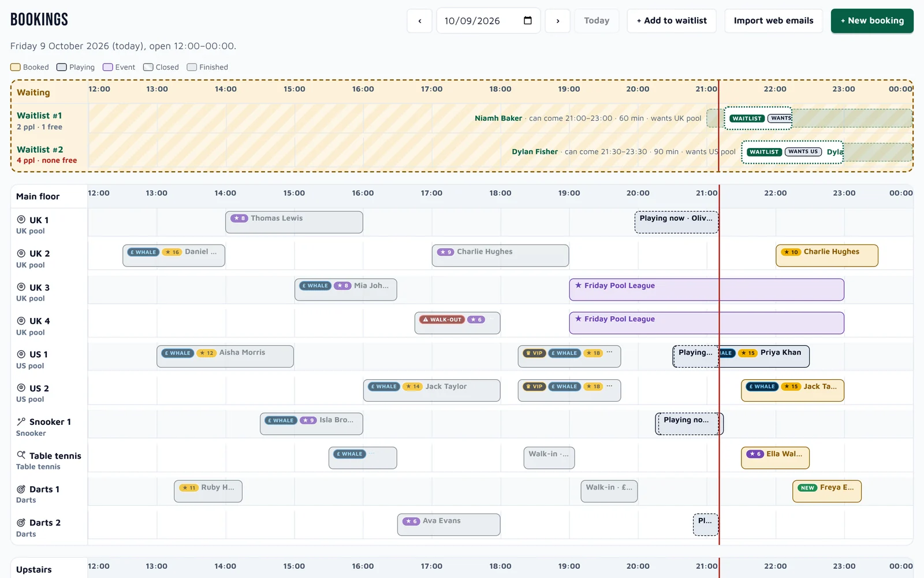Click the Darts 1 target icon
Image resolution: width=924 pixels, height=578 pixels.
tap(21, 489)
